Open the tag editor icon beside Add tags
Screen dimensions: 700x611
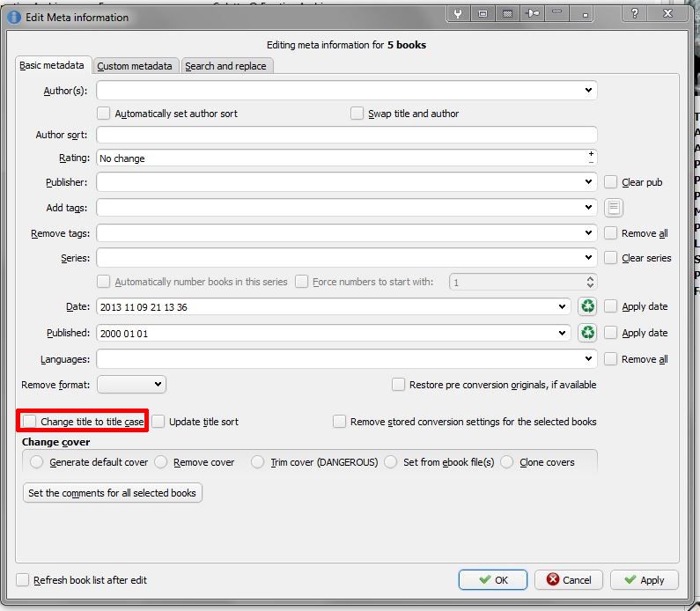coord(614,208)
